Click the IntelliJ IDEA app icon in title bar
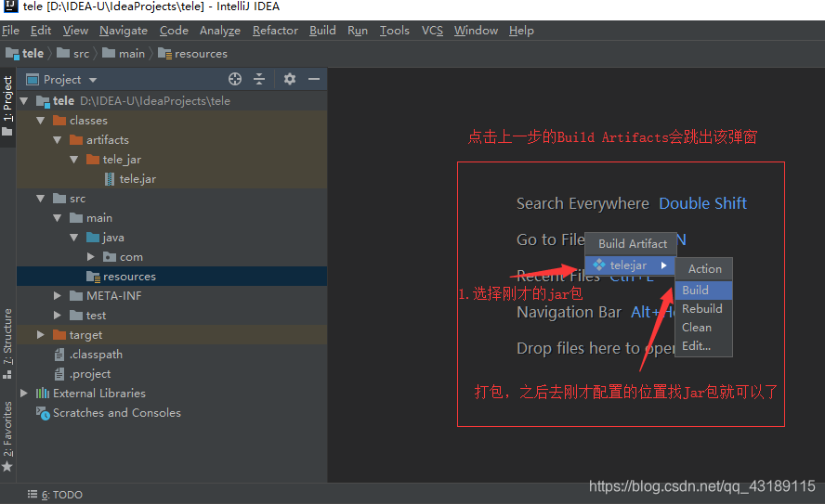 [x=10, y=6]
